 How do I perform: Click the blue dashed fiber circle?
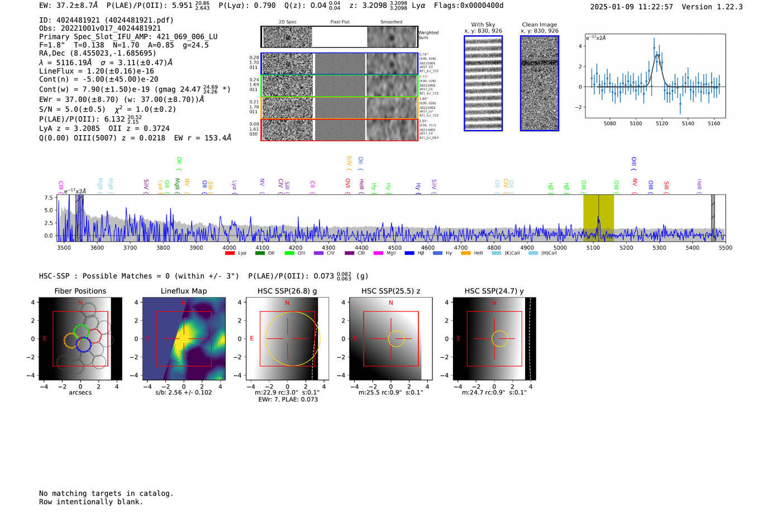84,345
